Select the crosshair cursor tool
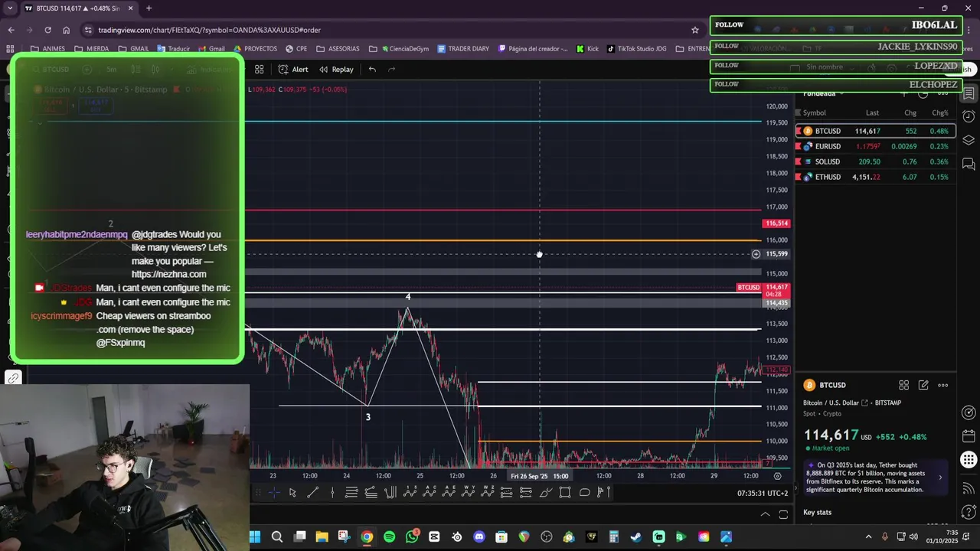 [x=273, y=493]
